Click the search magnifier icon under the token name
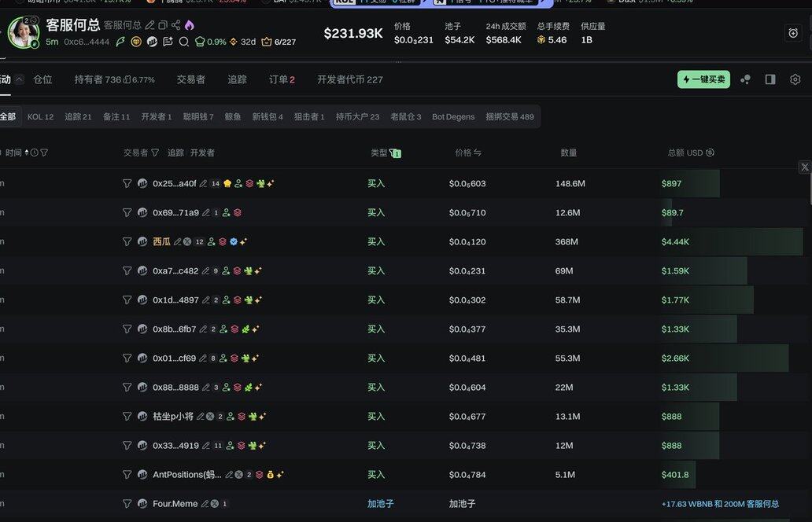The width and height of the screenshot is (812, 522). 183,42
